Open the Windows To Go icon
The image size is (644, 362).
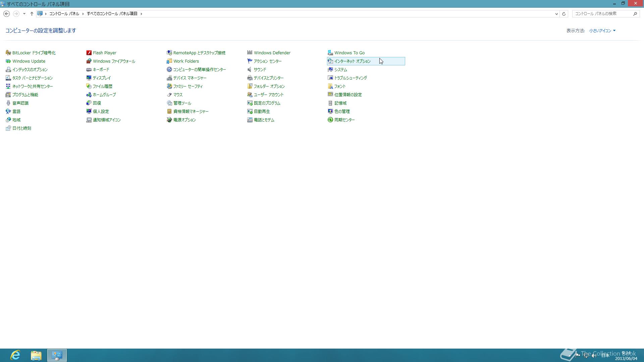click(330, 53)
